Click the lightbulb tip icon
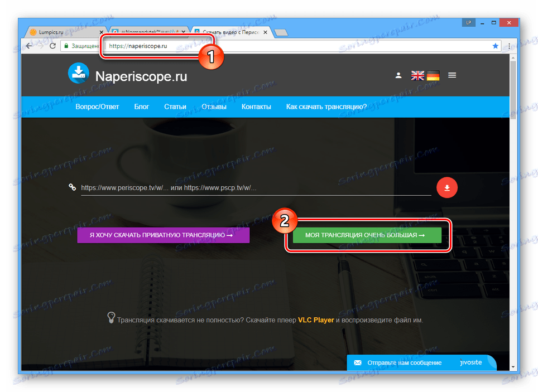This screenshot has height=392, width=538. [x=111, y=318]
